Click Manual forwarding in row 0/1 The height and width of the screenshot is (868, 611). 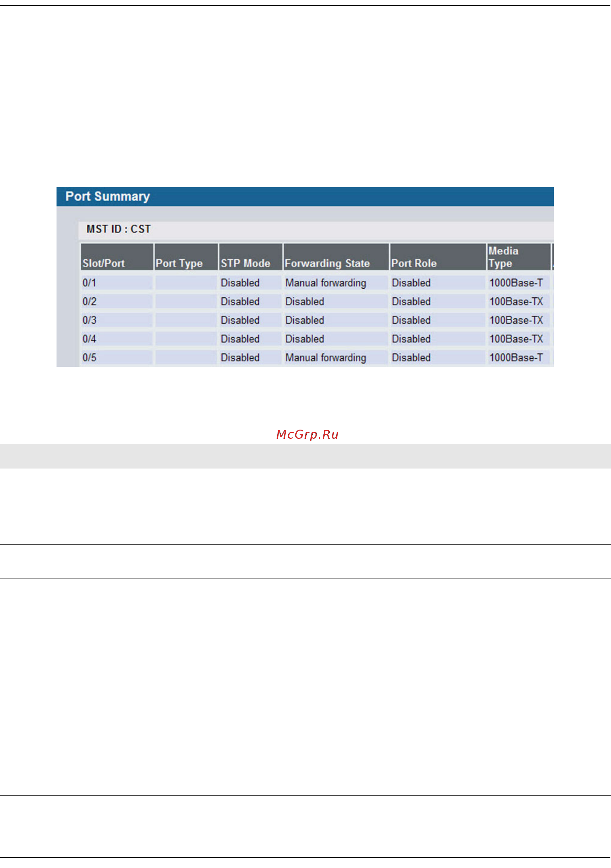coord(326,283)
